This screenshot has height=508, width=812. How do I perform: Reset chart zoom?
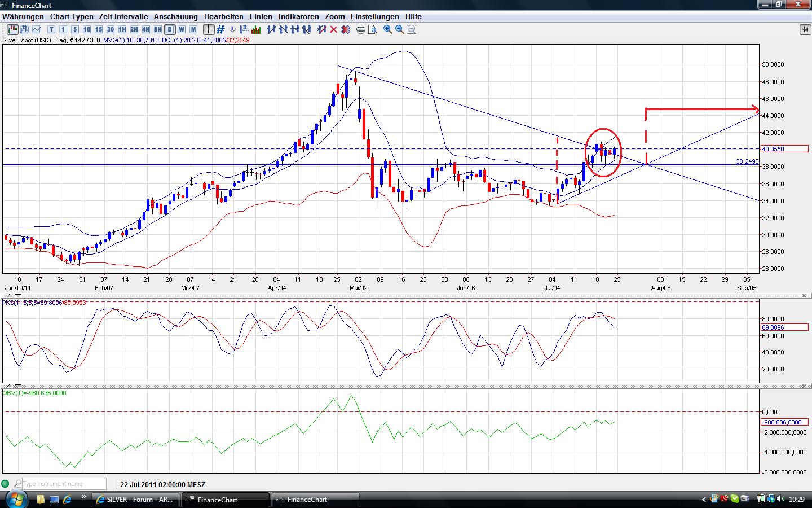coord(412,29)
